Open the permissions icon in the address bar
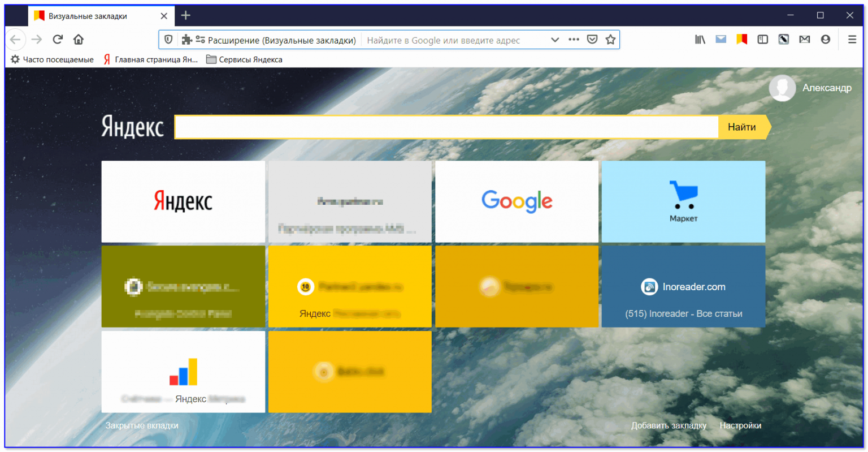The width and height of the screenshot is (868, 452). coord(200,40)
